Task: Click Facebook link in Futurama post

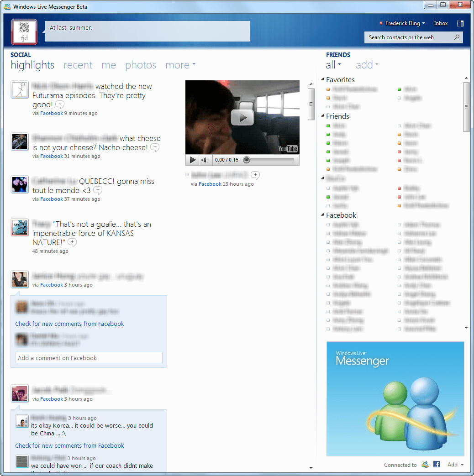Action: 52,113
